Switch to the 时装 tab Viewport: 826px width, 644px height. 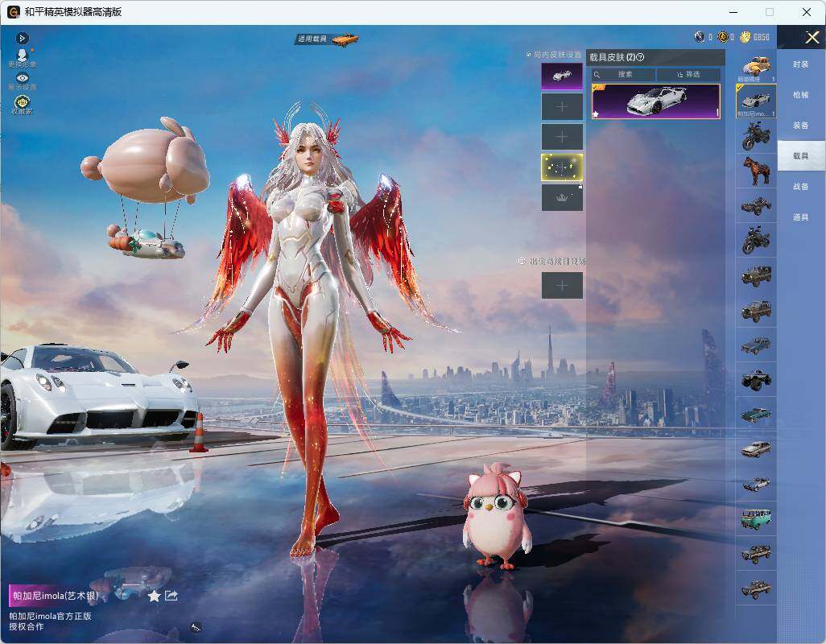[x=801, y=64]
